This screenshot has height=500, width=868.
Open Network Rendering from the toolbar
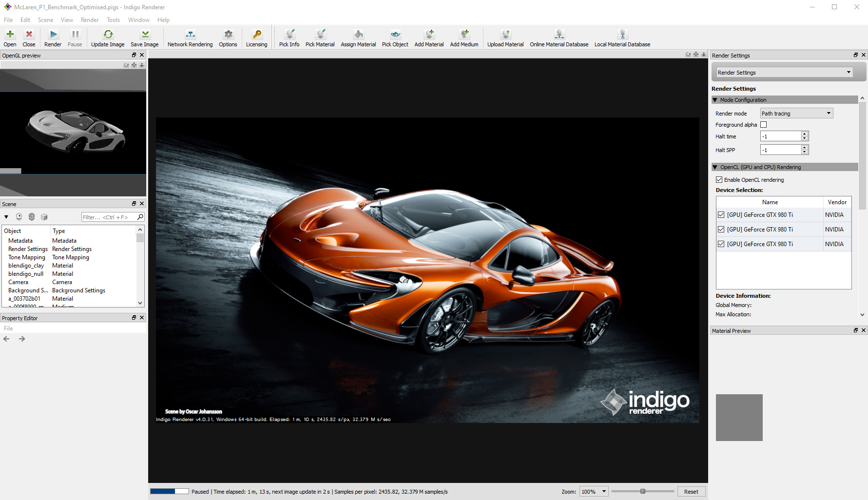[x=190, y=38]
